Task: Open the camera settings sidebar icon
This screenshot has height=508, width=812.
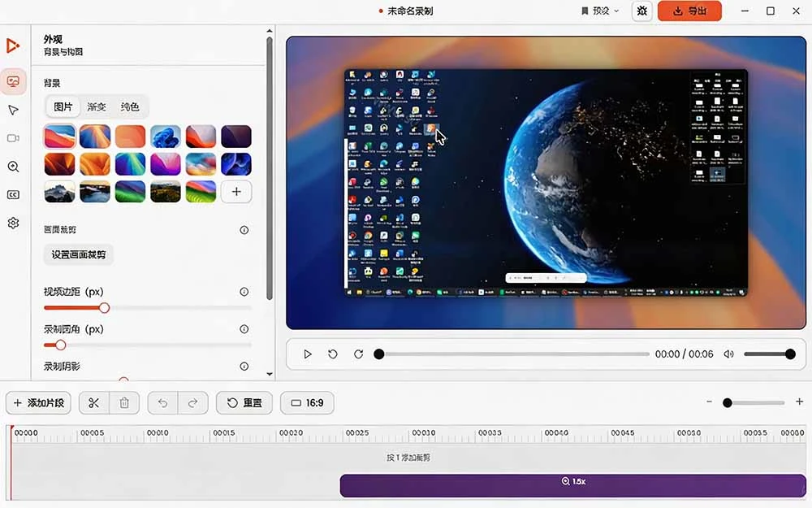Action: [x=13, y=138]
